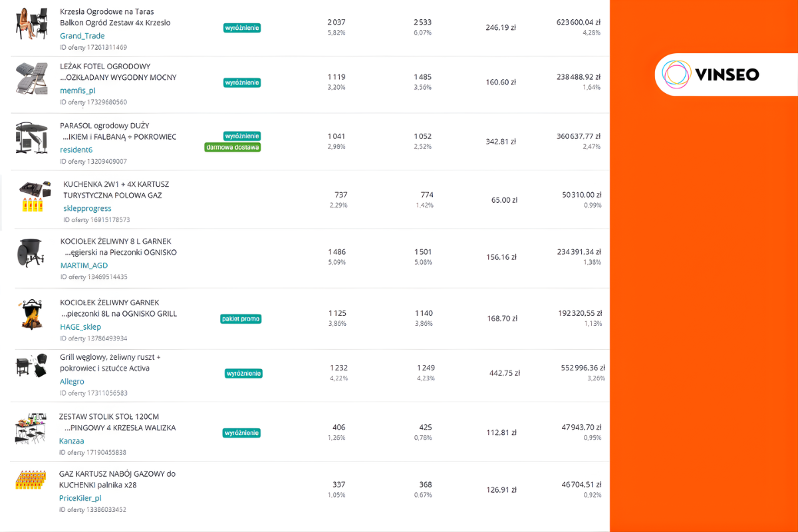Click the price 342,81 zł

coord(501,142)
